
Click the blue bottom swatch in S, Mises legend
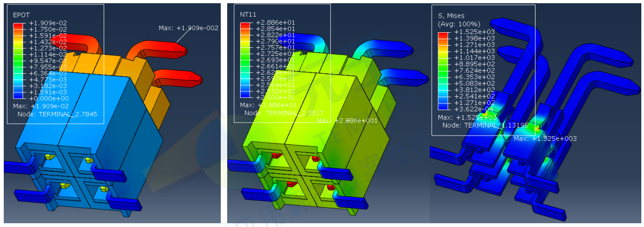[443, 107]
